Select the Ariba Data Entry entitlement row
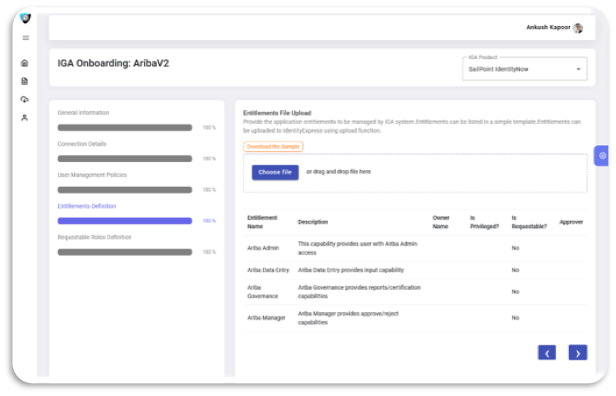The image size is (616, 396). coord(415,270)
